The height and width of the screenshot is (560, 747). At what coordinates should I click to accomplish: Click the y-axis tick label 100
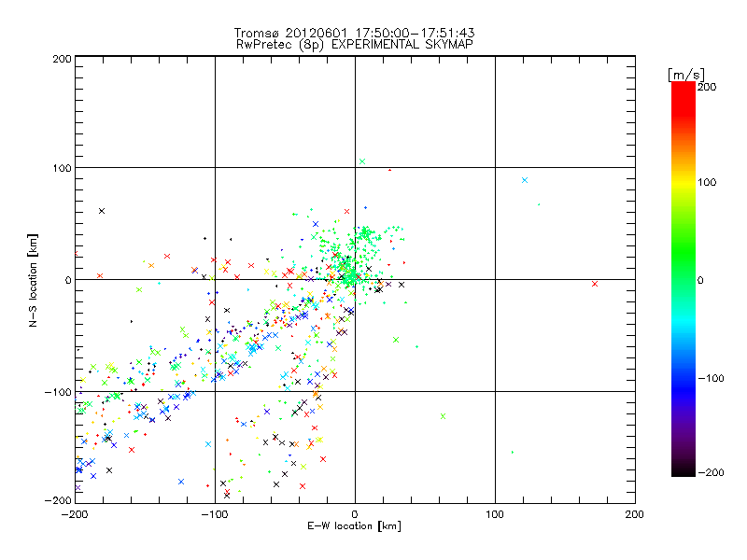click(62, 168)
